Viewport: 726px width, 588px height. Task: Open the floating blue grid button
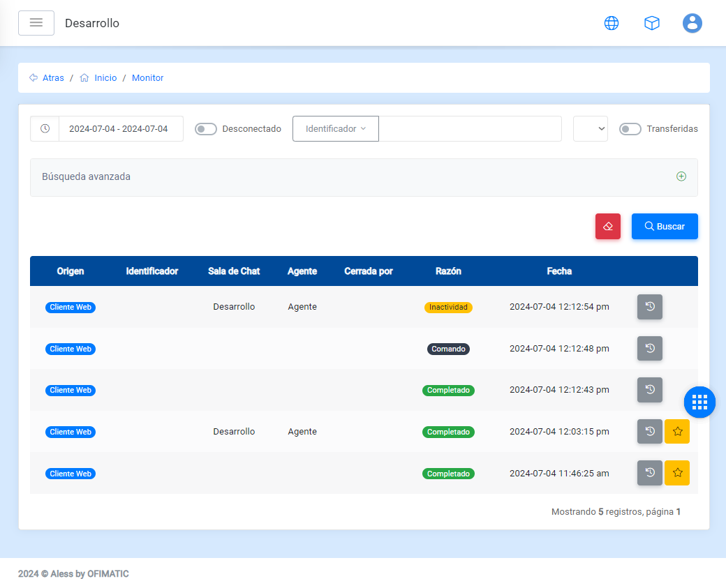pos(699,402)
